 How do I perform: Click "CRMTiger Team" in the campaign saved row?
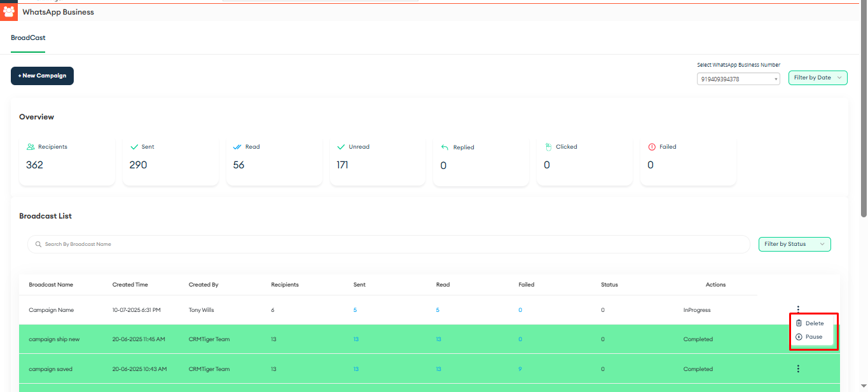pyautogui.click(x=209, y=369)
